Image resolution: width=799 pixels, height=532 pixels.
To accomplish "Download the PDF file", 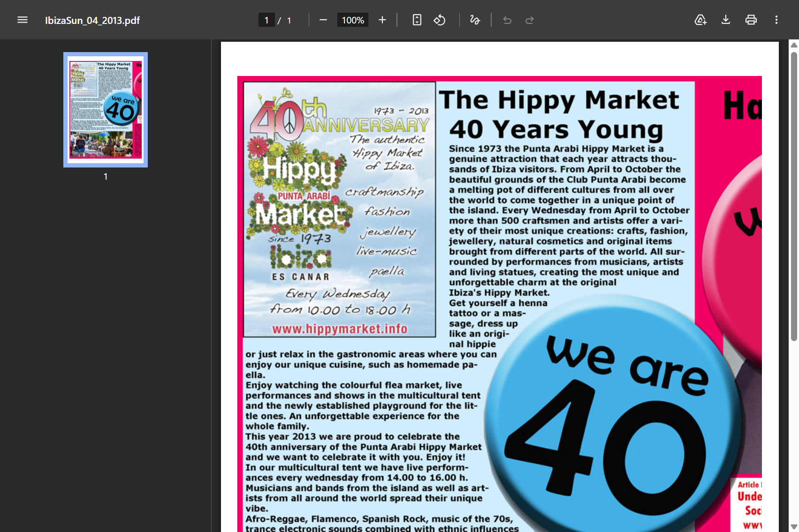I will (726, 20).
